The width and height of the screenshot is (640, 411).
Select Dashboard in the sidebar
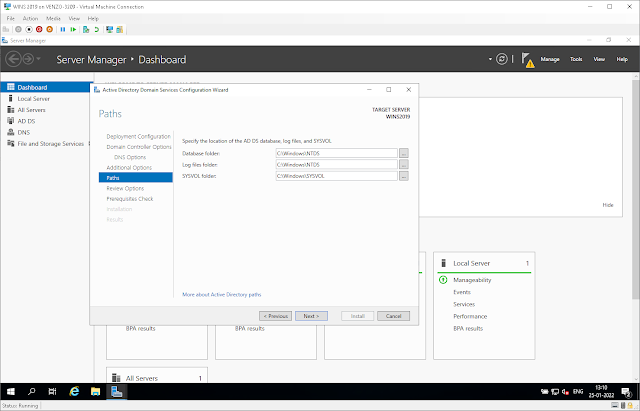coord(47,87)
